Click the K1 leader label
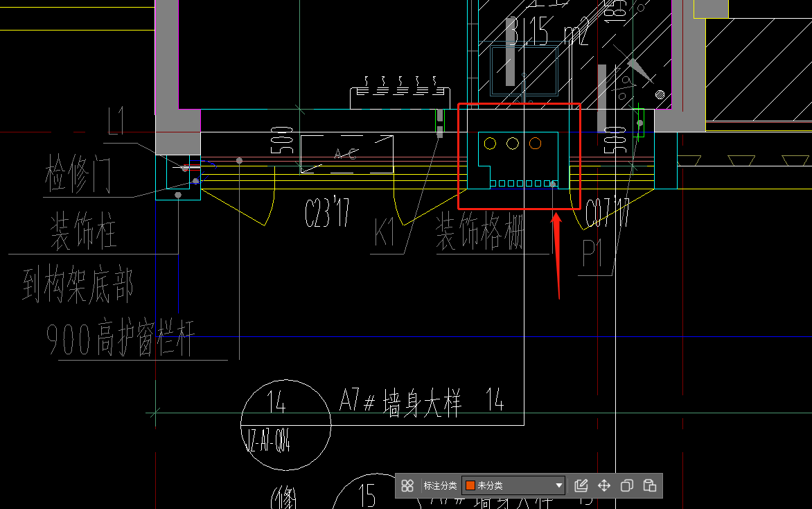This screenshot has width=812, height=509. click(385, 232)
